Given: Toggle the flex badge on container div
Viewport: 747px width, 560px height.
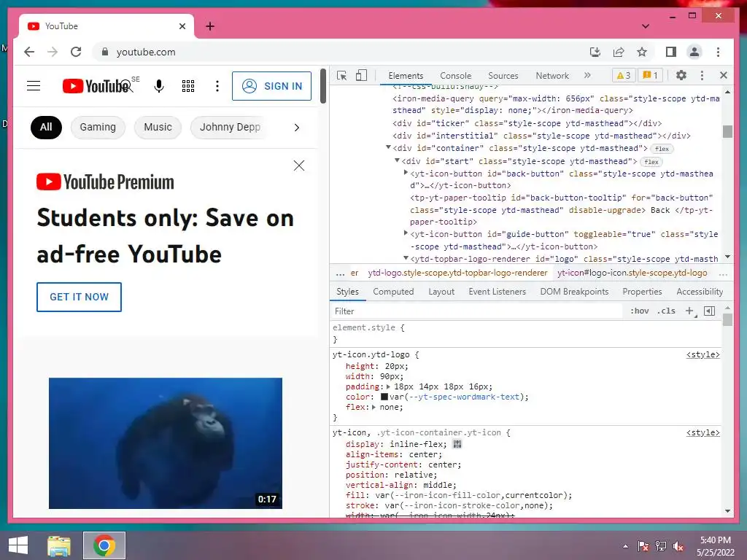Looking at the screenshot, I should pos(662,149).
